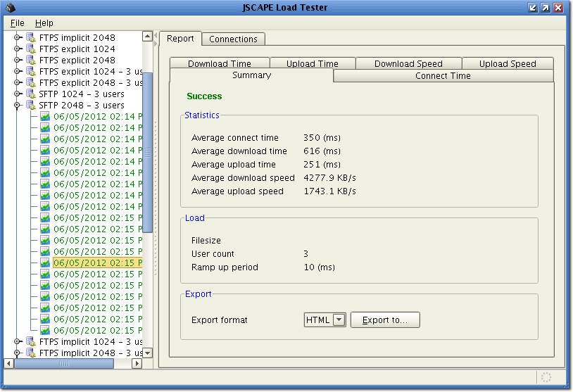Open the Upload Time tab
The width and height of the screenshot is (573, 392).
point(313,63)
